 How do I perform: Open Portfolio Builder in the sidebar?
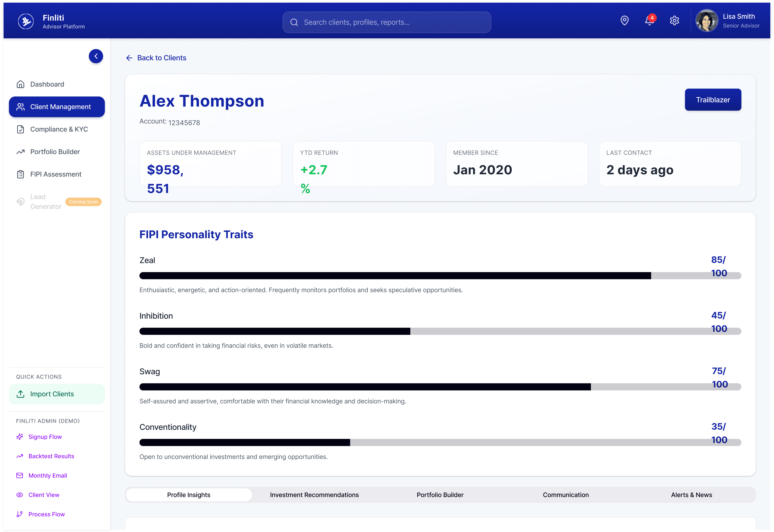click(55, 152)
